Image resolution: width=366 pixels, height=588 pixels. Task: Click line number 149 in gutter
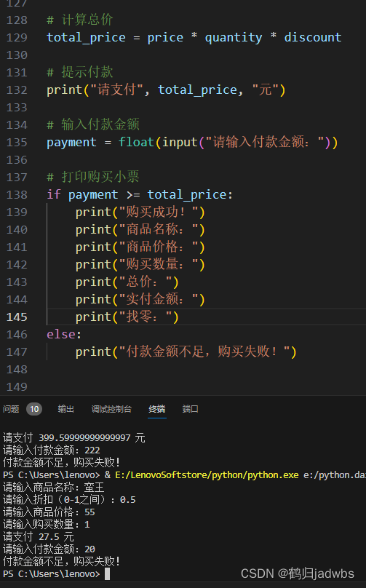click(17, 386)
